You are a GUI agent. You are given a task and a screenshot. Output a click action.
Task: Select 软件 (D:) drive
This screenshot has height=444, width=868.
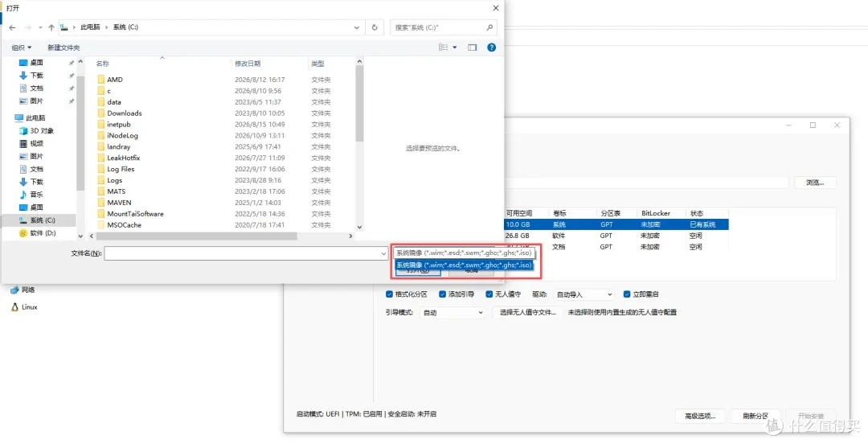pyautogui.click(x=38, y=233)
